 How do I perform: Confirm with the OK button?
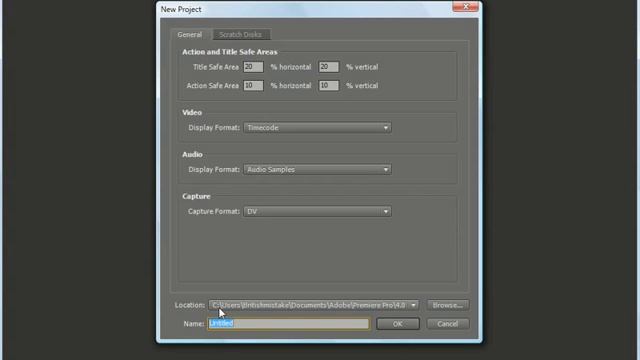[398, 324]
